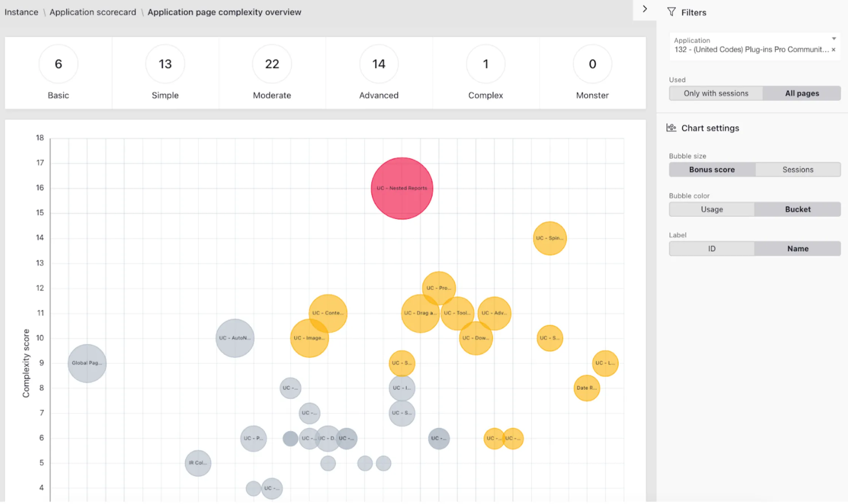Viewport: 848px width, 504px height.
Task: Set bubble size to Bonus score
Action: click(712, 170)
